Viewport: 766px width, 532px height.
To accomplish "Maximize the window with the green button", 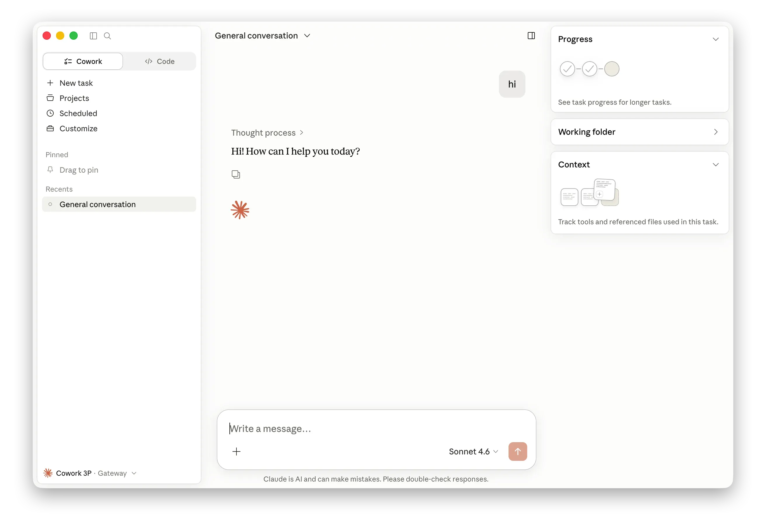I will [73, 36].
